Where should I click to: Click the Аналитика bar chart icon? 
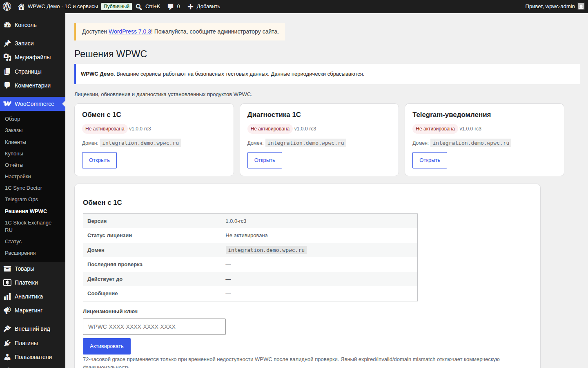(x=7, y=296)
